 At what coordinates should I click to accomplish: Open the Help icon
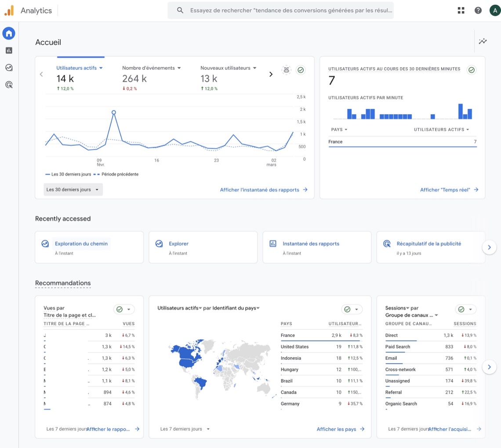pos(478,10)
